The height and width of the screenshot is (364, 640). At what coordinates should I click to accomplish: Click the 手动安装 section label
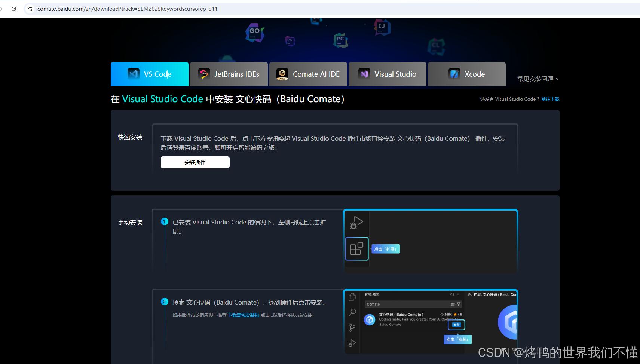[130, 223]
